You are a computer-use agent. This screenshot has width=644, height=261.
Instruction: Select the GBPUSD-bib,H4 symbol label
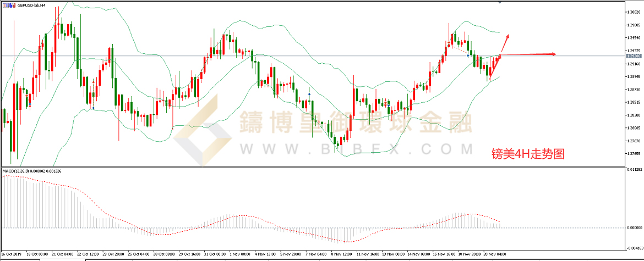(x=31, y=4)
